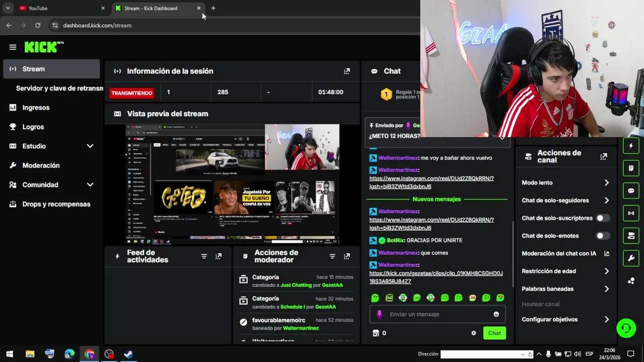The width and height of the screenshot is (644, 362).
Task: Click the stream preview thumbnail
Action: coord(232,184)
